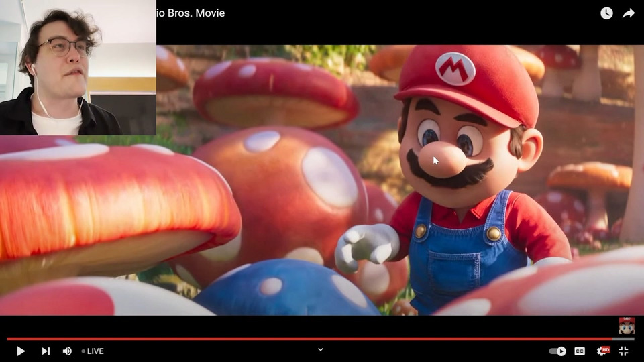Click the Play button in player controls
644x362 pixels.
(21, 351)
